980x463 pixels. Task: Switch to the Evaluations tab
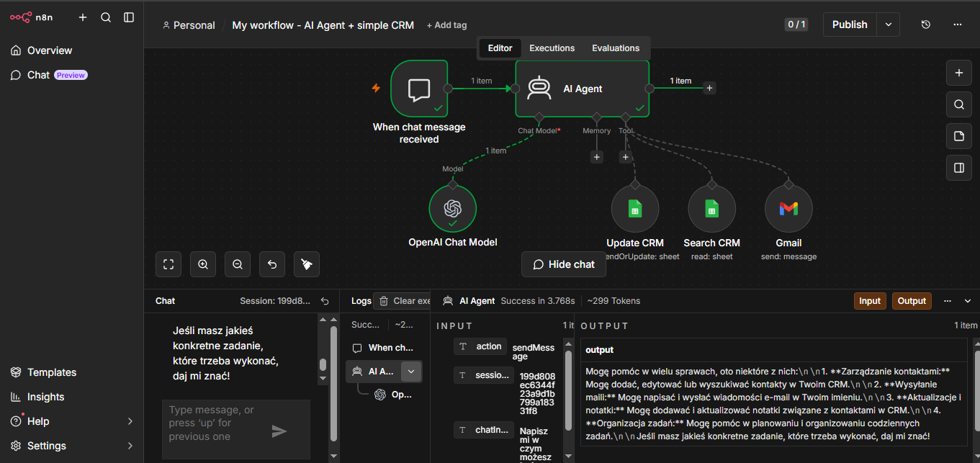coord(616,48)
